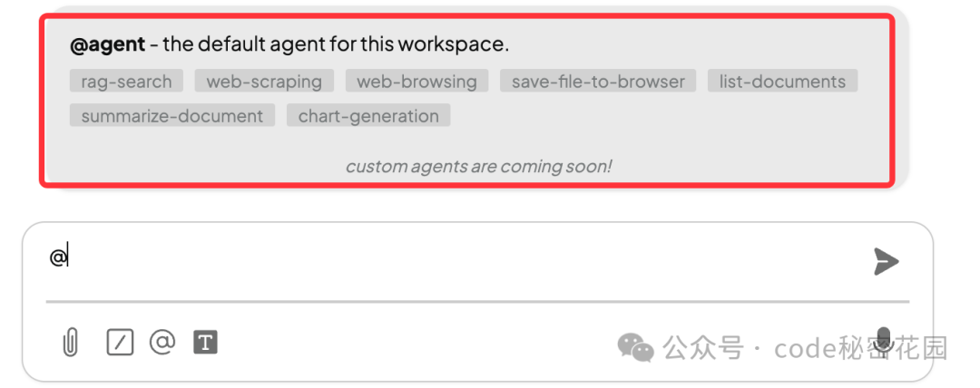Click the WeChat logo in watermark

pos(635,347)
